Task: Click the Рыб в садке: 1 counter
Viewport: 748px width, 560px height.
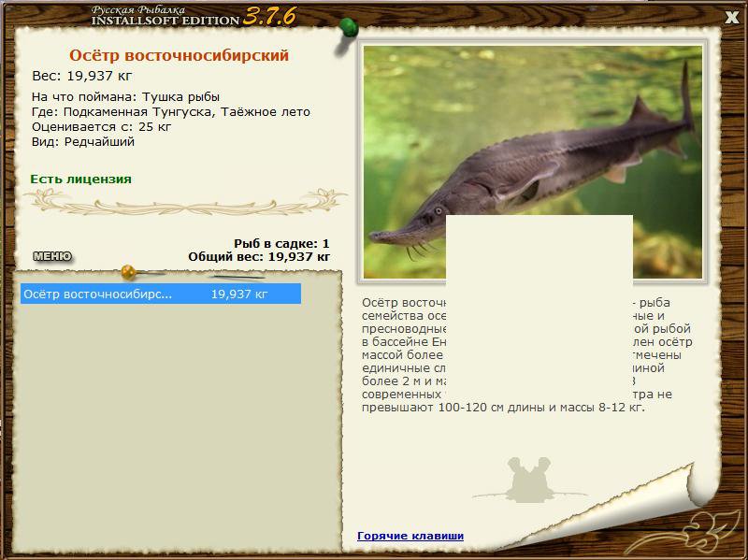Action: (281, 244)
